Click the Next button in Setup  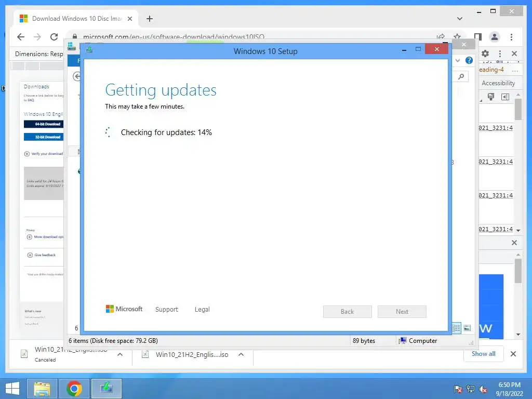pyautogui.click(x=402, y=312)
